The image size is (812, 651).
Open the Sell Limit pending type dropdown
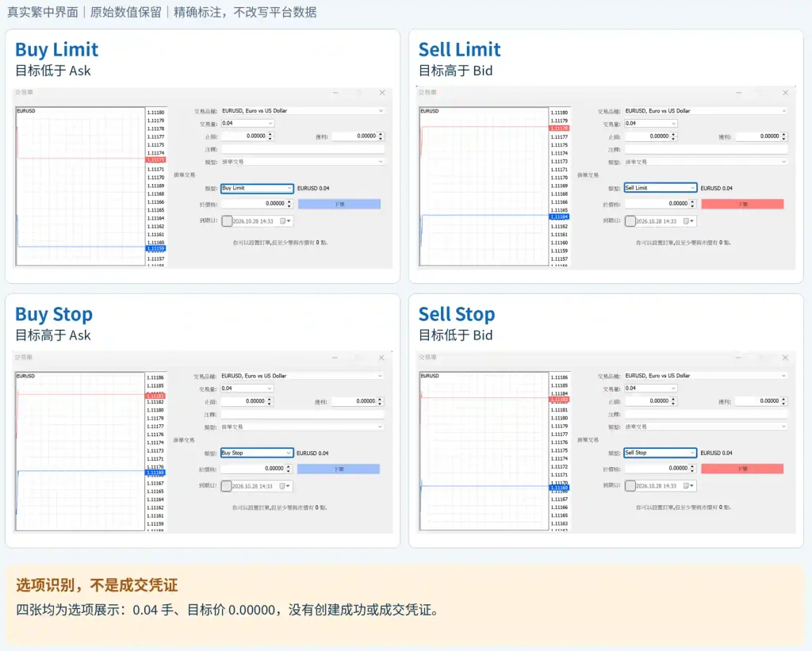click(x=661, y=188)
